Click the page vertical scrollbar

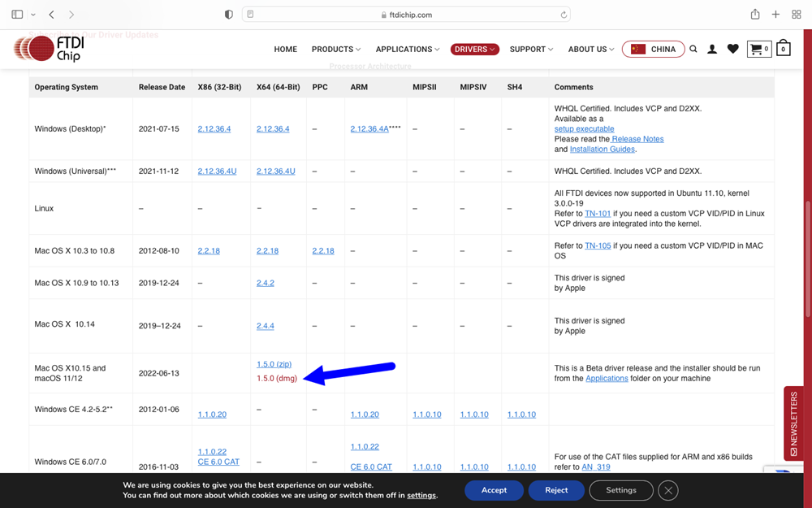tap(808, 259)
